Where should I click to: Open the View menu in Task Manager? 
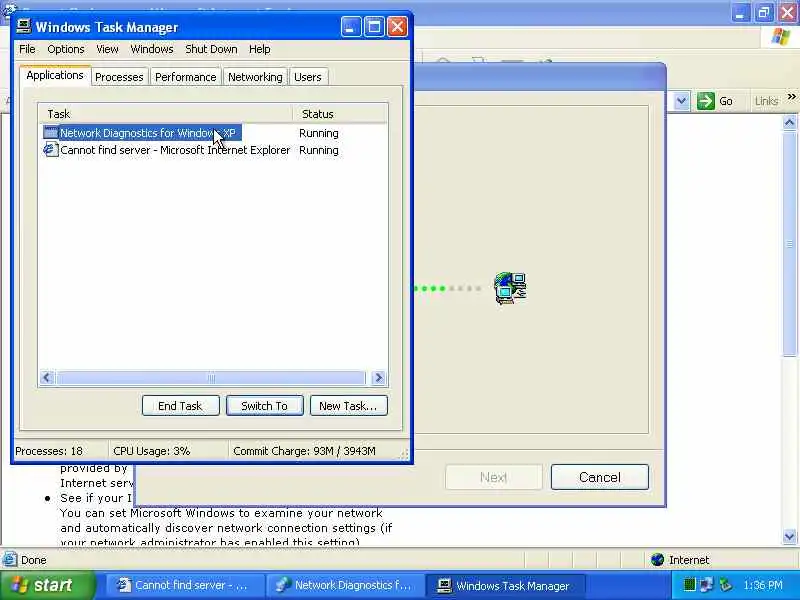[x=107, y=49]
